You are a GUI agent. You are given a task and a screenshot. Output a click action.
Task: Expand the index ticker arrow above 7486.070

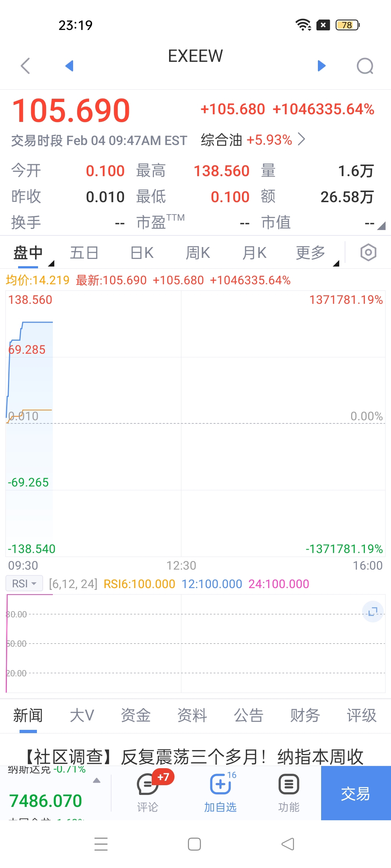point(97,780)
